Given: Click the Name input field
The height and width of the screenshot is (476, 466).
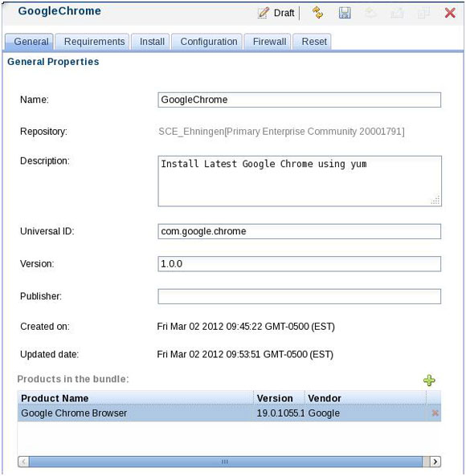Looking at the screenshot, I should pyautogui.click(x=299, y=100).
